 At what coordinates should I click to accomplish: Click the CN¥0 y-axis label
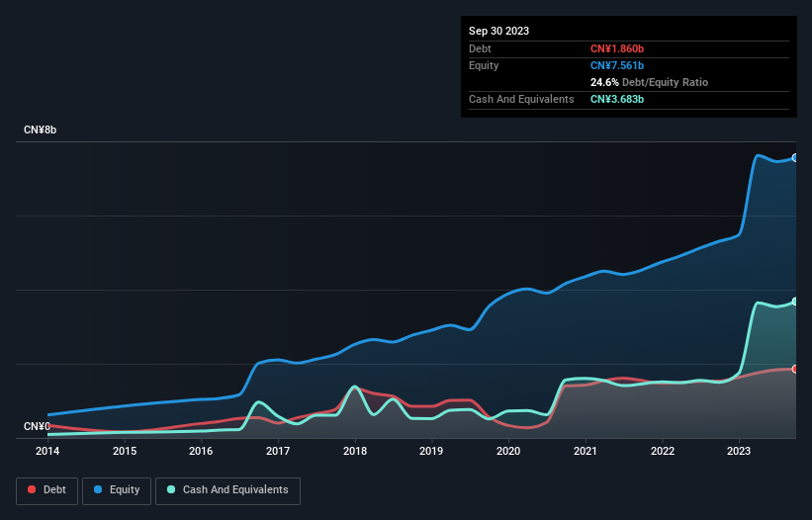click(37, 426)
